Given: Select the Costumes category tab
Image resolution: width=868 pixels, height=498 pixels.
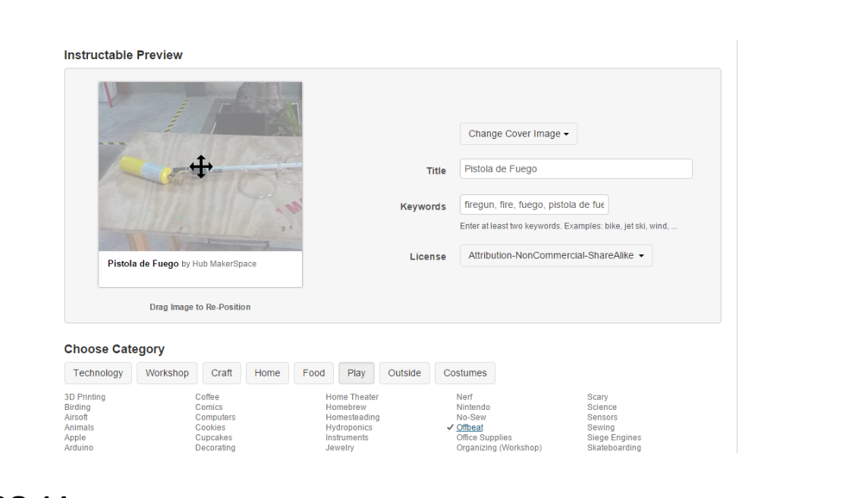Looking at the screenshot, I should point(465,373).
